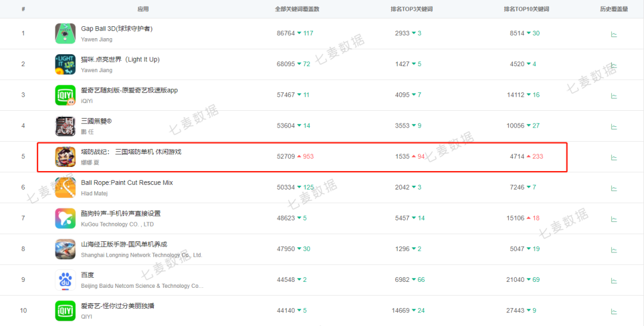This screenshot has width=644, height=326.
Task: Click developer name iQiYi under 爱奇艺随刻版
Action: click(87, 101)
